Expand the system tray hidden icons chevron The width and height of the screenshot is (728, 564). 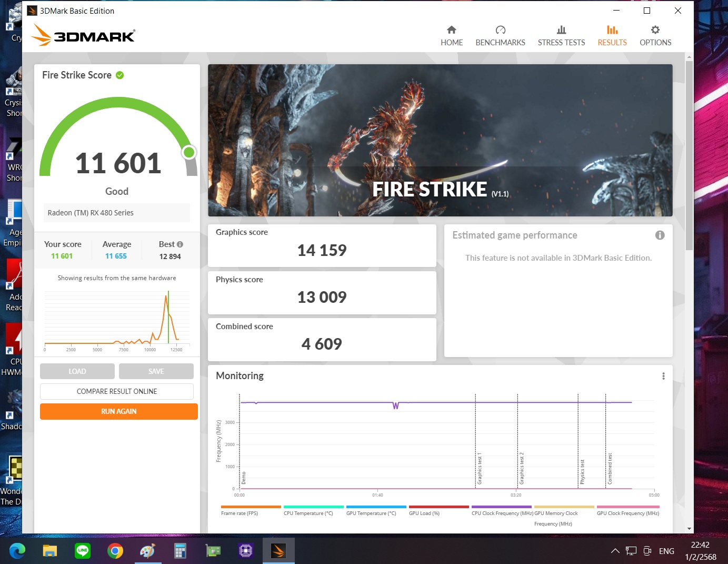615,551
